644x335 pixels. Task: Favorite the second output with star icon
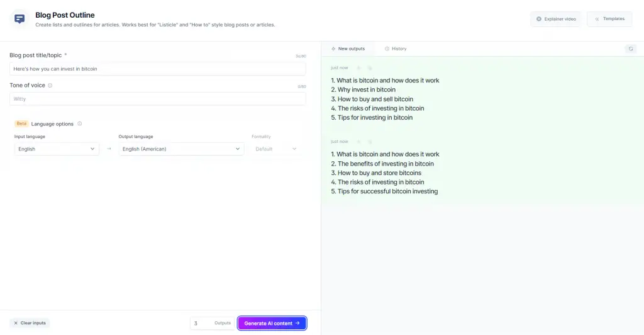(358, 142)
